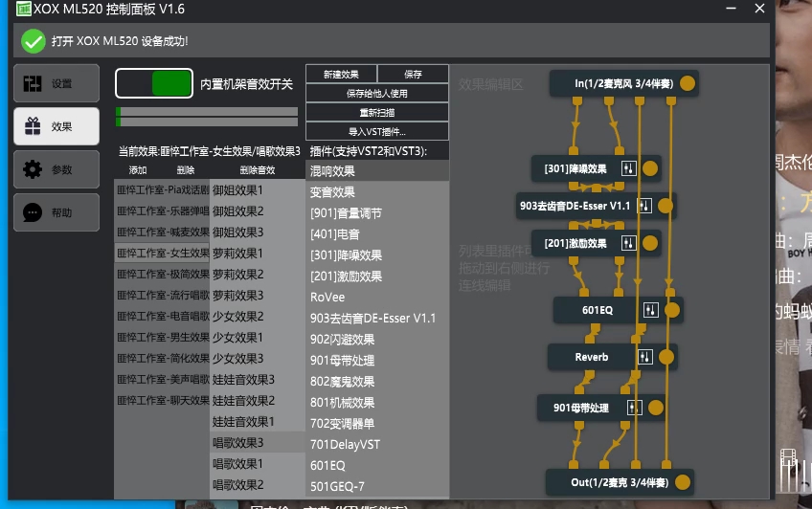Click the XOX ML520 app title icon

click(24, 9)
